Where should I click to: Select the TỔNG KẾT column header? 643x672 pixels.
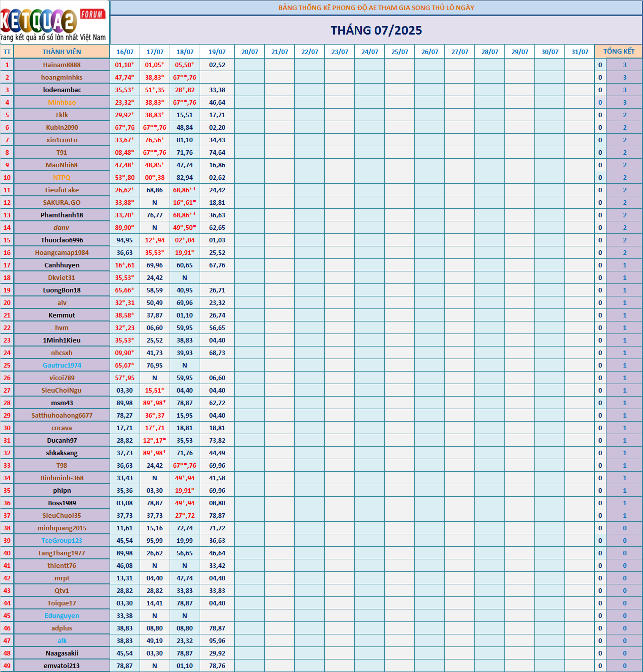(x=618, y=52)
